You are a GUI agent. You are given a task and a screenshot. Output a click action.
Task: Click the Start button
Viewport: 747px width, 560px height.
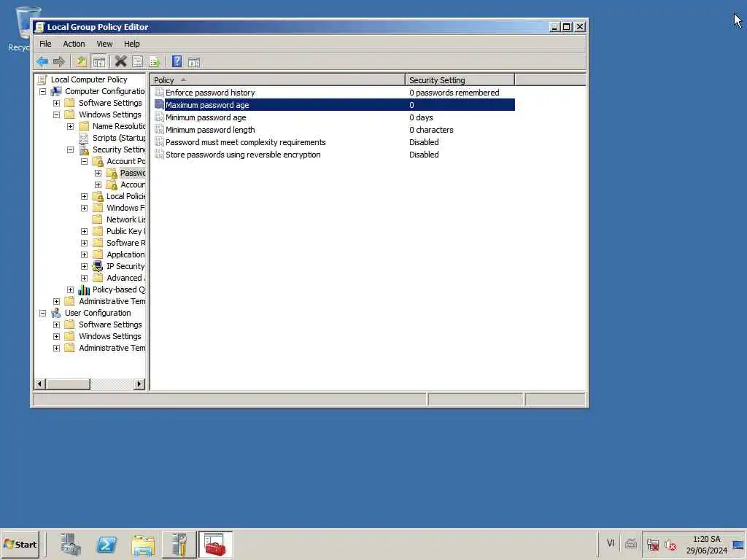click(x=20, y=545)
